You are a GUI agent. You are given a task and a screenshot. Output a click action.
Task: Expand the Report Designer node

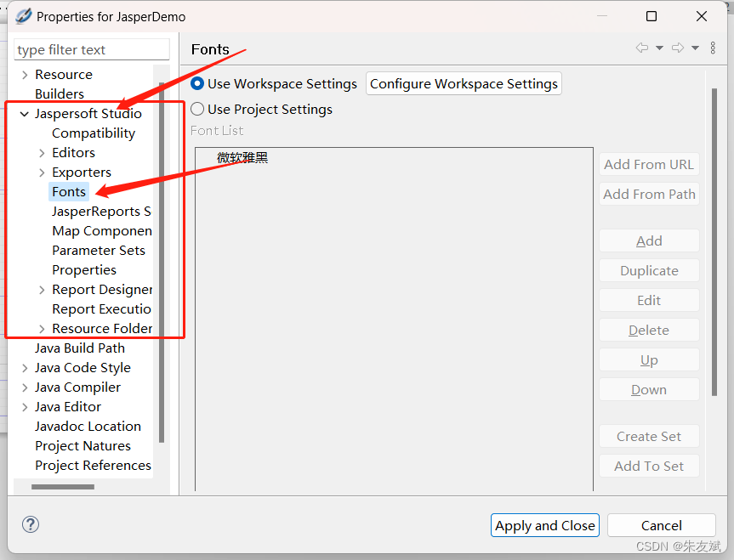42,290
